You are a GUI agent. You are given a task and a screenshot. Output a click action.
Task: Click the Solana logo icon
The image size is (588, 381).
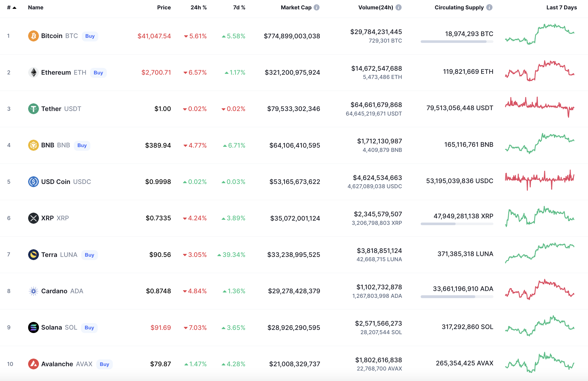point(33,327)
